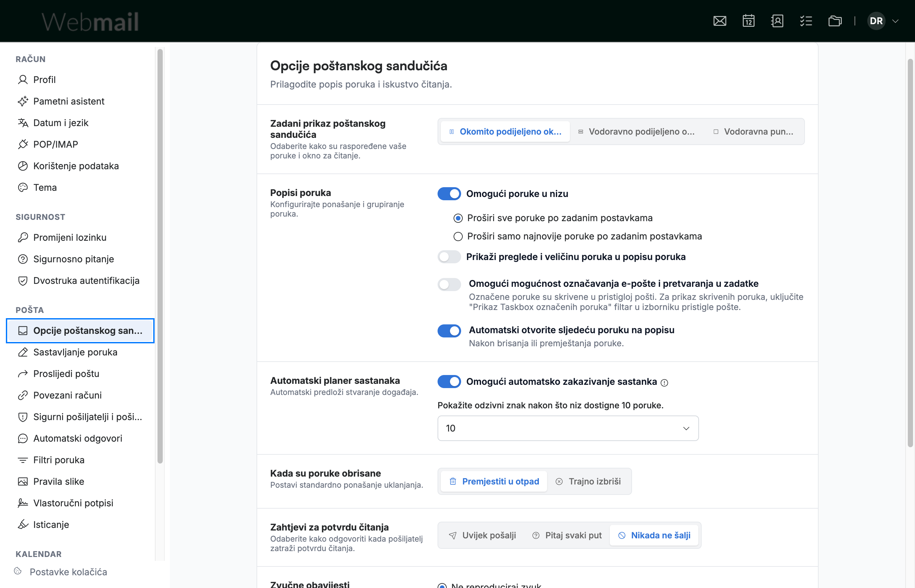915x588 pixels.
Task: Click the Pravila slike image icon
Action: click(23, 482)
